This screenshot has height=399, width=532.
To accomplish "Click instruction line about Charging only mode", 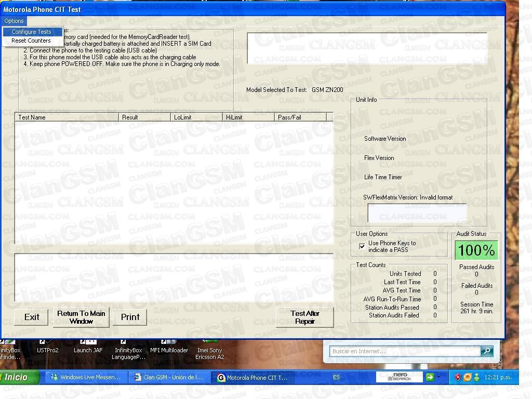I will point(122,64).
